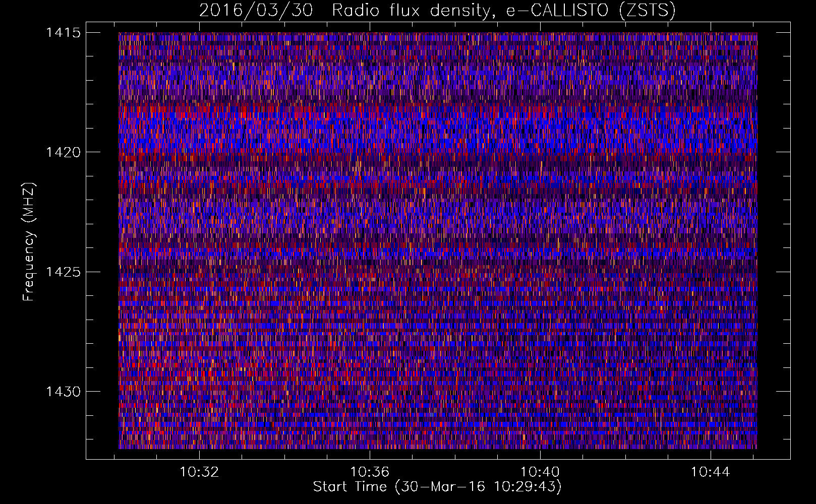Click the 10:44 time tick label
Image resolution: width=816 pixels, height=504 pixels.
pyautogui.click(x=710, y=472)
